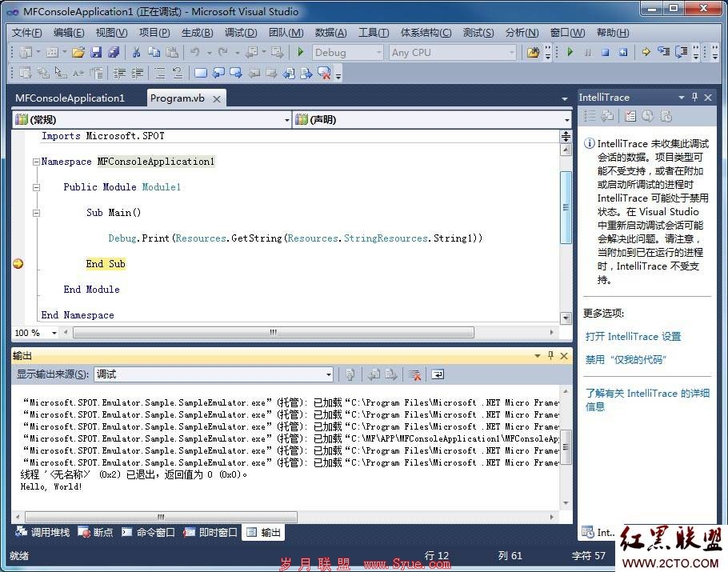The height and width of the screenshot is (572, 728).
Task: Click the Clear All output icon
Action: click(414, 374)
